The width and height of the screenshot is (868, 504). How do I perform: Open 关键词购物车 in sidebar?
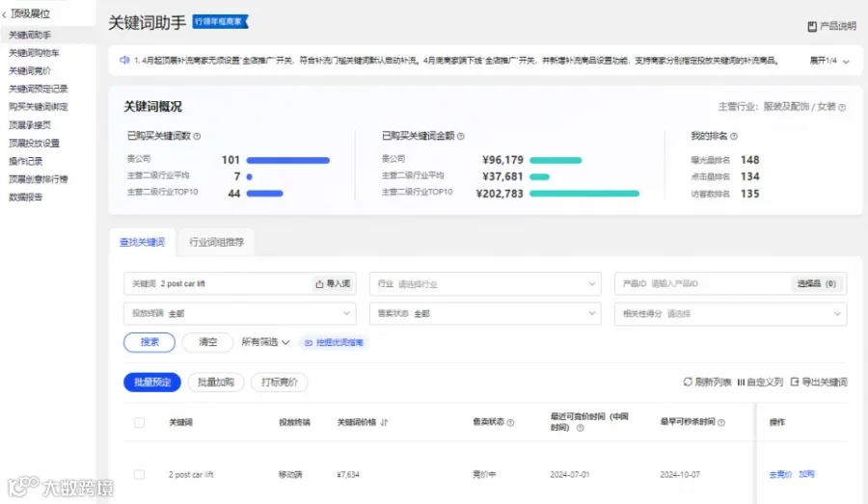[x=34, y=53]
